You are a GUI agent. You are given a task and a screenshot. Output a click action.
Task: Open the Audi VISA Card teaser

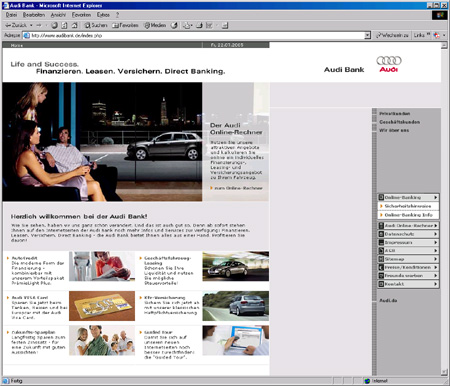click(x=30, y=298)
